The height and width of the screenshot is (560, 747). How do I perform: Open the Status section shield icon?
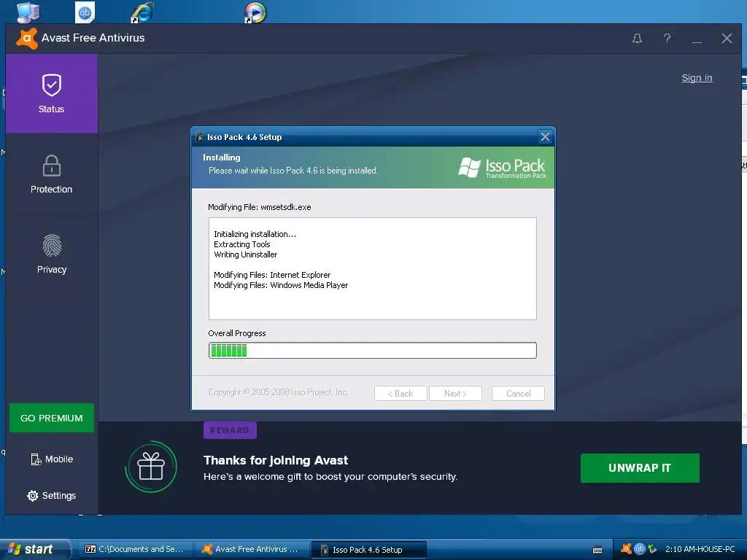pyautogui.click(x=52, y=86)
